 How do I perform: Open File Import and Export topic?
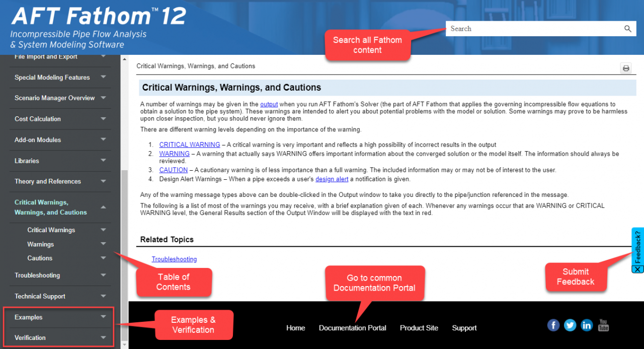[x=46, y=57]
